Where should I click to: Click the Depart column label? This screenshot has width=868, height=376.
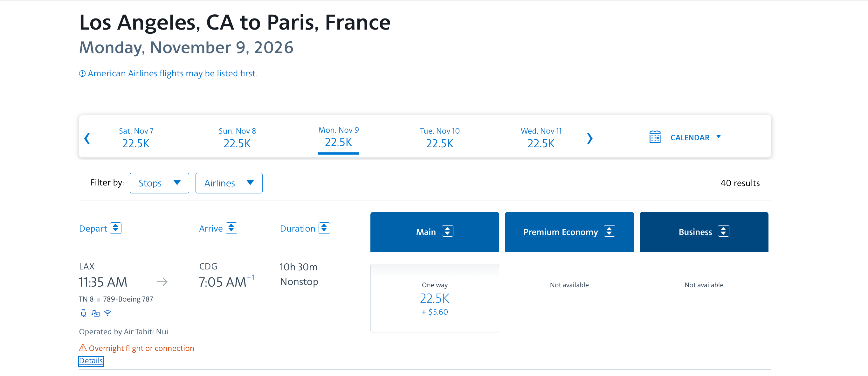[x=93, y=229]
